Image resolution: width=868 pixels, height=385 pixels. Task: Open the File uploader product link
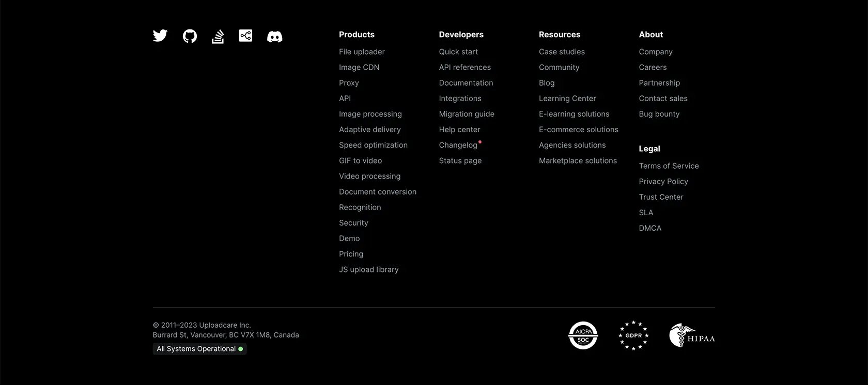[x=362, y=52]
